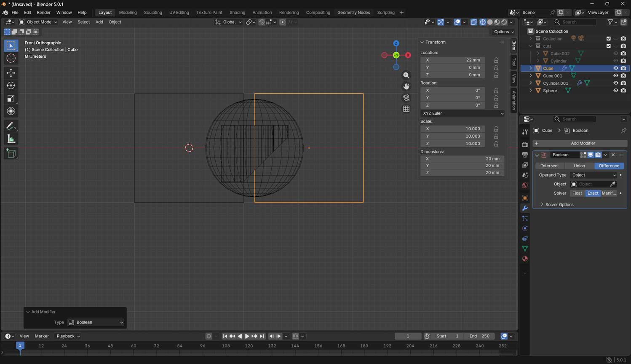Choose the Annotate pencil tool
Image resolution: width=631 pixels, height=364 pixels.
(11, 126)
